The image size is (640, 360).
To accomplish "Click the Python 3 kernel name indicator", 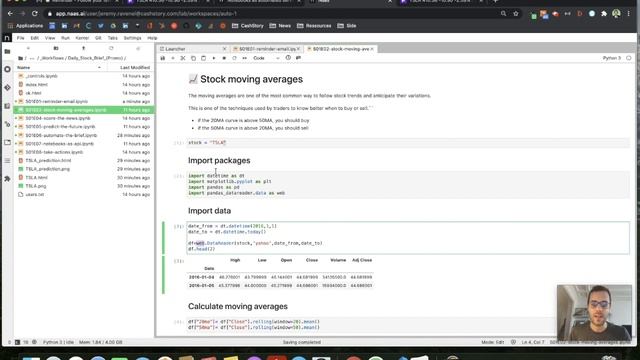I will (611, 58).
